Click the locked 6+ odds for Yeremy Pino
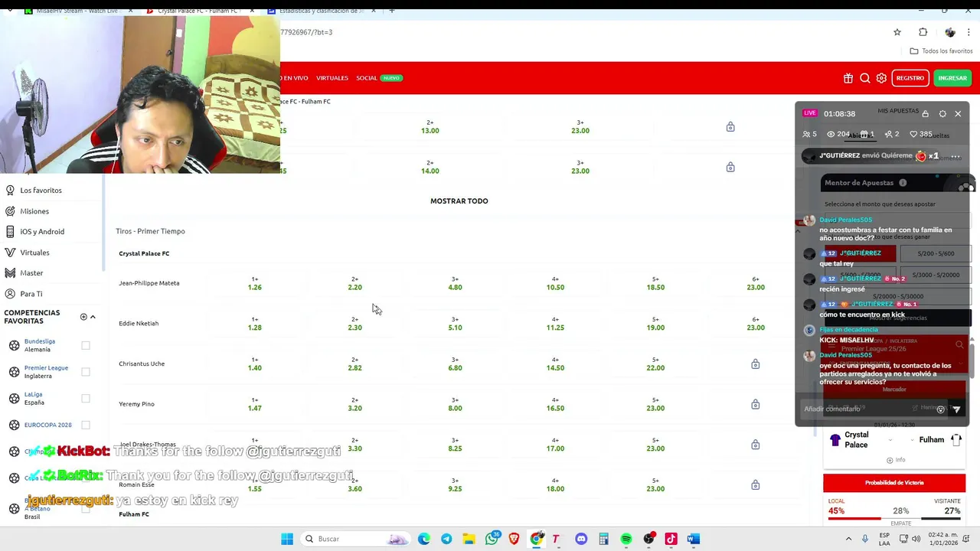980x551 pixels. (756, 404)
